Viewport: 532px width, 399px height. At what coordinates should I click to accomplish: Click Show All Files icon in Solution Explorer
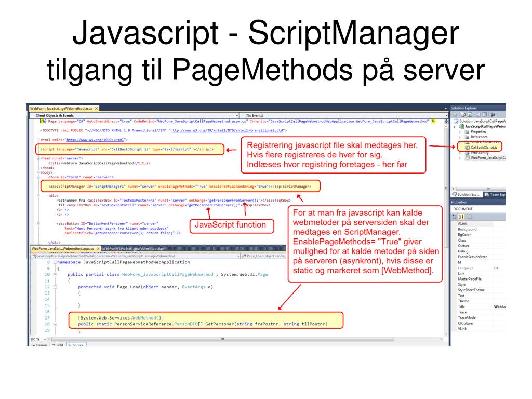[463, 115]
